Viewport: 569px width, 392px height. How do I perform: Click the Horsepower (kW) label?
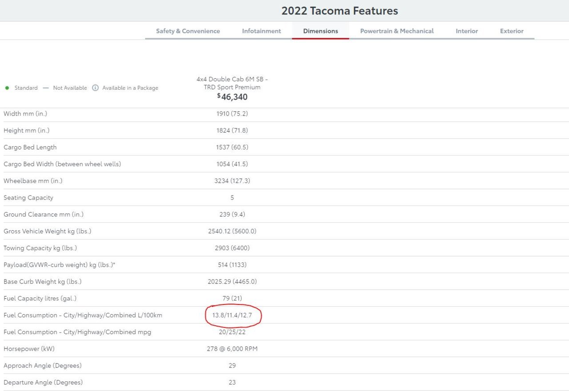(x=29, y=349)
